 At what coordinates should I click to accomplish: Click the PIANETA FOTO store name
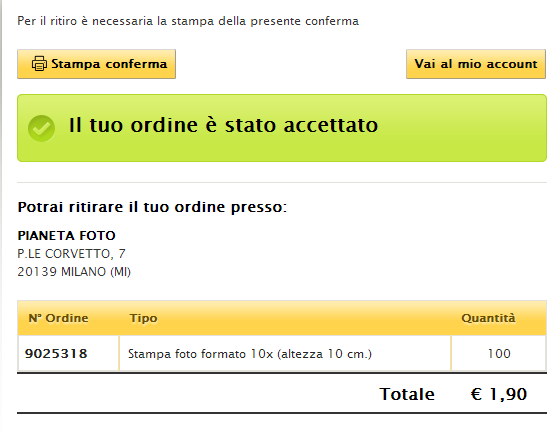67,236
